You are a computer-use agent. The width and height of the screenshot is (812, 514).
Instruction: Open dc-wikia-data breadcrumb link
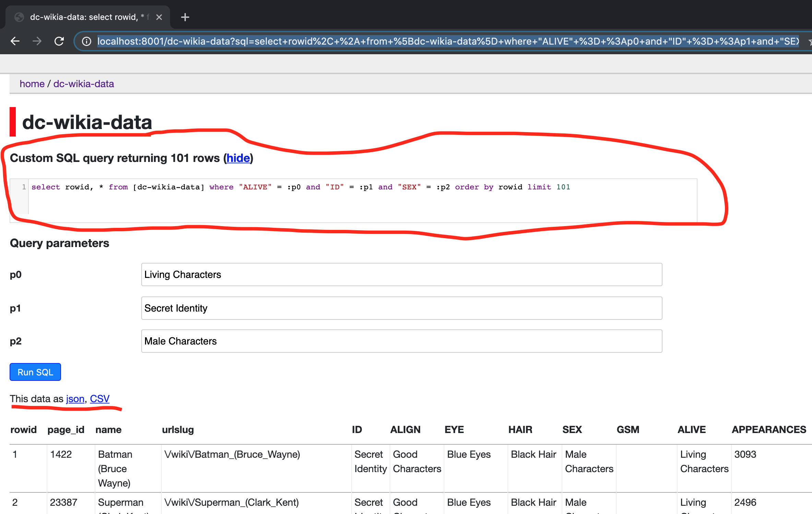click(84, 84)
